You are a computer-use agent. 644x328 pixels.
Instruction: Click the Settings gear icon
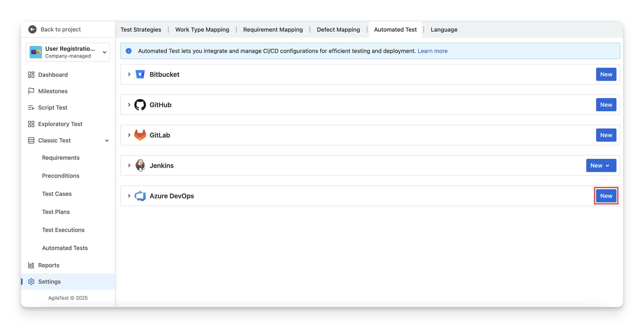(x=31, y=282)
